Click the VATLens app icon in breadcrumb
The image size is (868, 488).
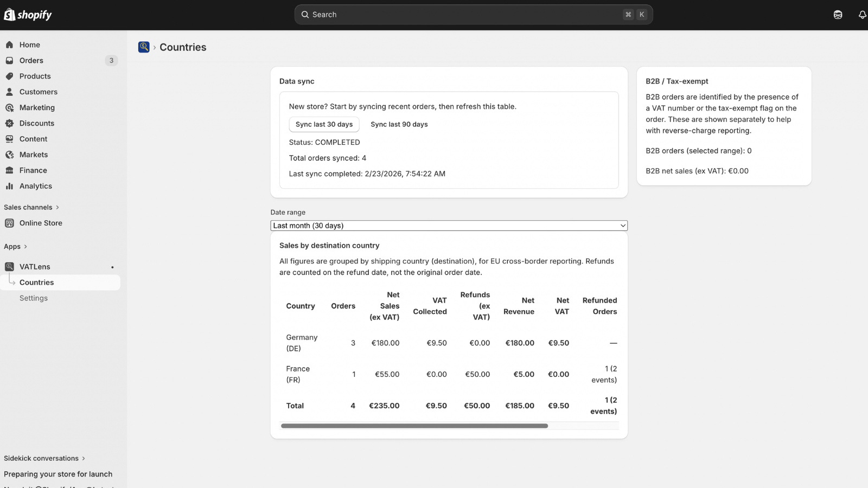[144, 47]
